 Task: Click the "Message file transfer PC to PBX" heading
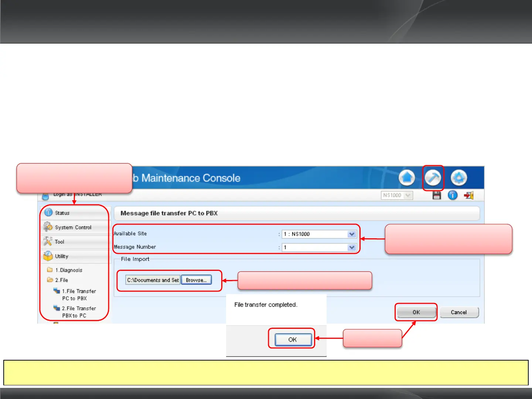pyautogui.click(x=169, y=213)
